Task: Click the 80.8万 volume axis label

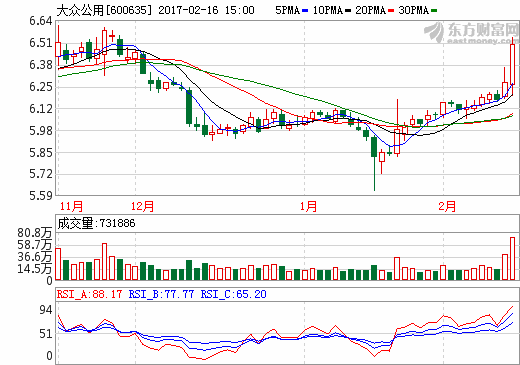Action: click(x=35, y=233)
